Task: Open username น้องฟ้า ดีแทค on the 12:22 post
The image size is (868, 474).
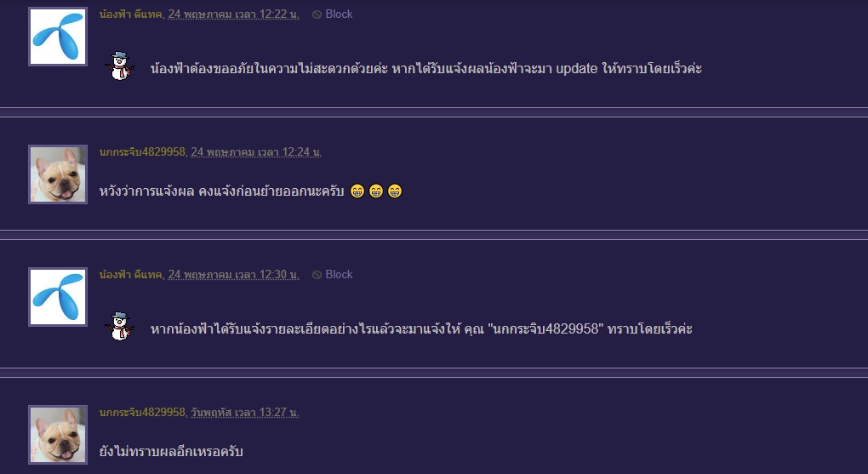Action: tap(130, 14)
